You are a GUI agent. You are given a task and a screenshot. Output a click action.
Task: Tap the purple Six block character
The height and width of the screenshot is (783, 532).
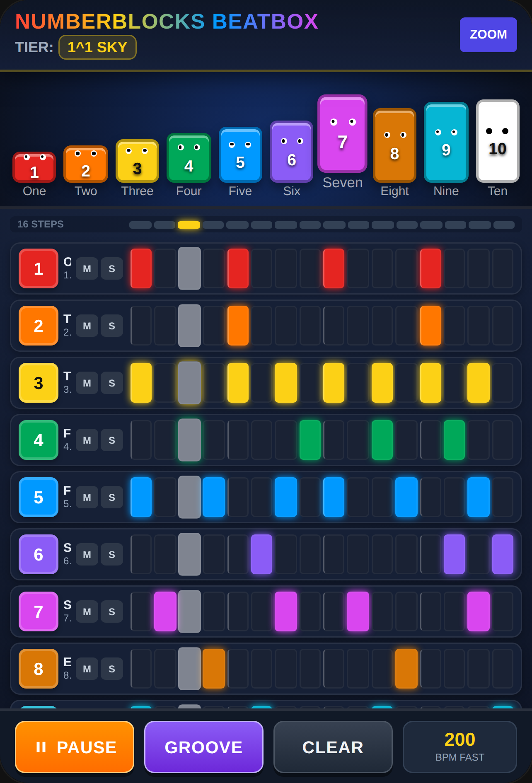coord(291,152)
